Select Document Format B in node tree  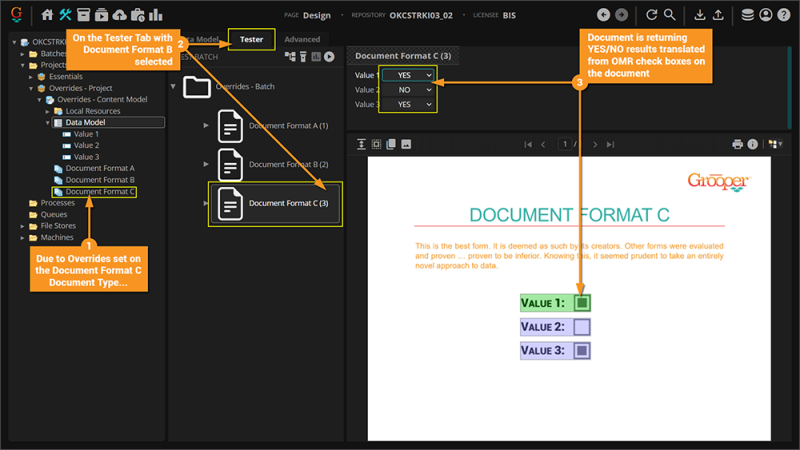pyautogui.click(x=100, y=180)
